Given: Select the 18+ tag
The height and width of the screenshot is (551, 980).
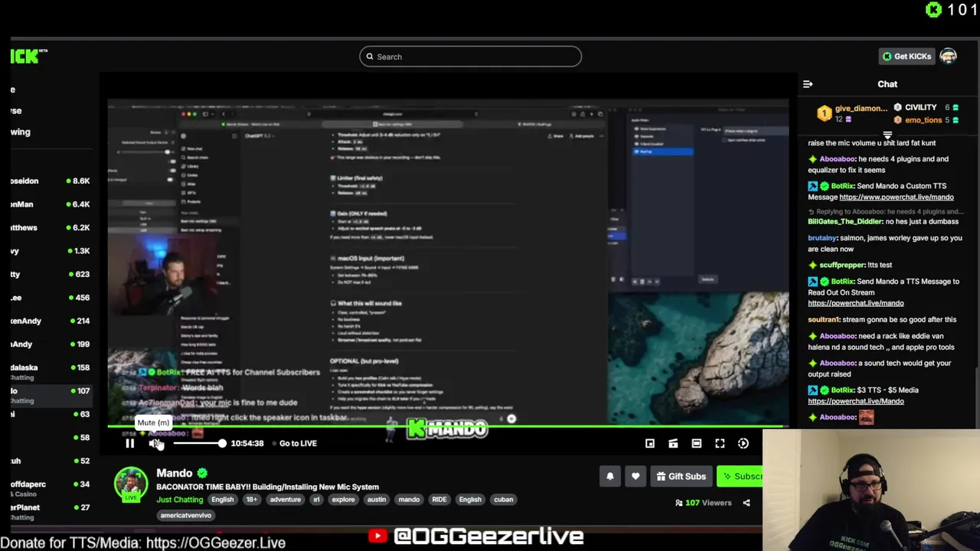Looking at the screenshot, I should (x=251, y=500).
